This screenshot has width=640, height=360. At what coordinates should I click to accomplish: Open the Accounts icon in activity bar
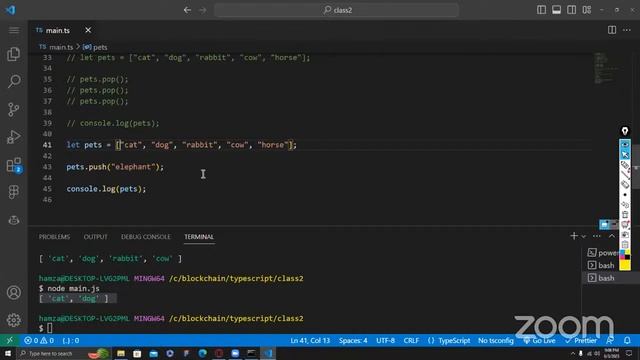[x=13, y=292]
